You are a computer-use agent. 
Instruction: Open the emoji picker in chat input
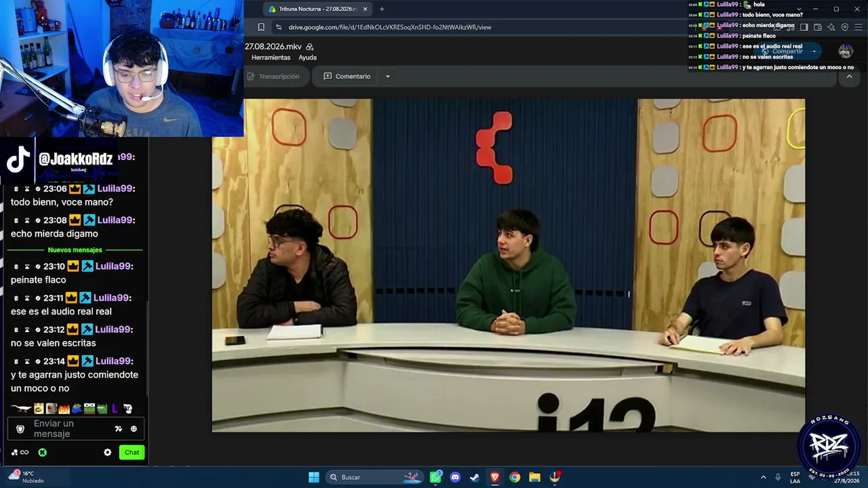[134, 429]
